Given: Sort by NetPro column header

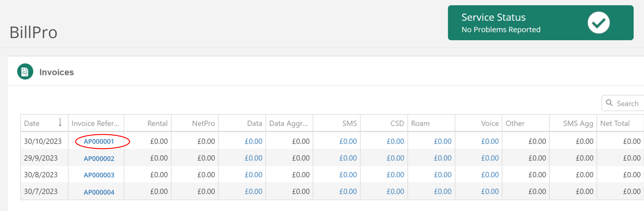Looking at the screenshot, I should pos(203,123).
